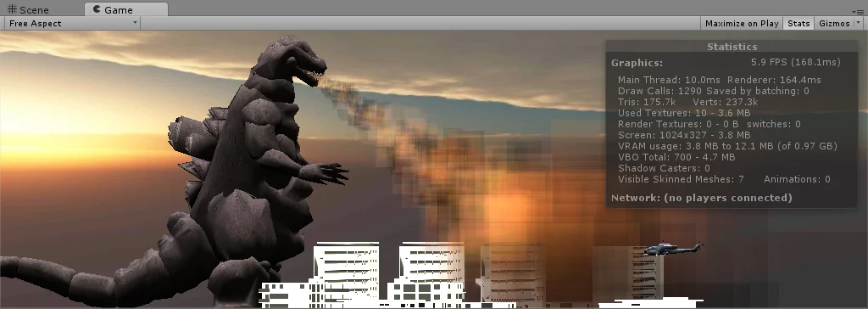Open the panel options menu icon
This screenshot has width=868, height=309.
click(x=859, y=11)
